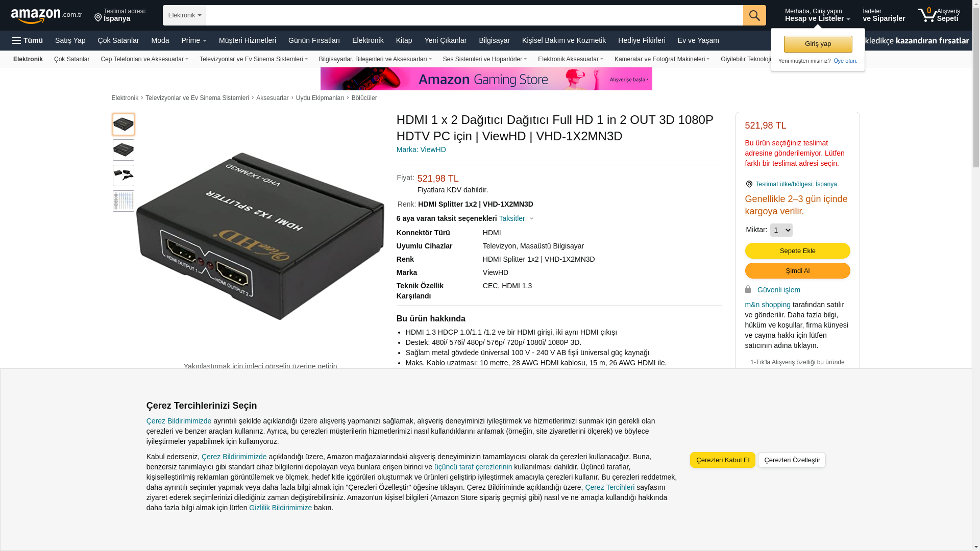Open the Elektronik search category dropdown
This screenshot has height=551, width=980.
[x=184, y=15]
